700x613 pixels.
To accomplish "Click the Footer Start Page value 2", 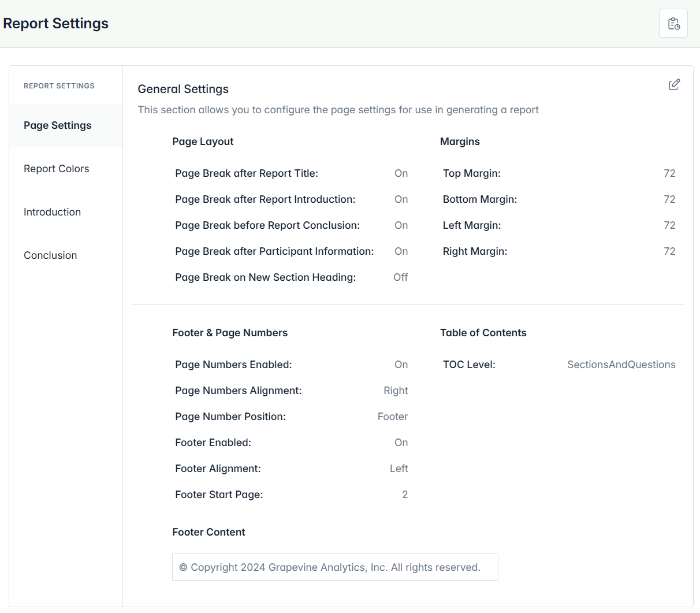I will [x=405, y=495].
